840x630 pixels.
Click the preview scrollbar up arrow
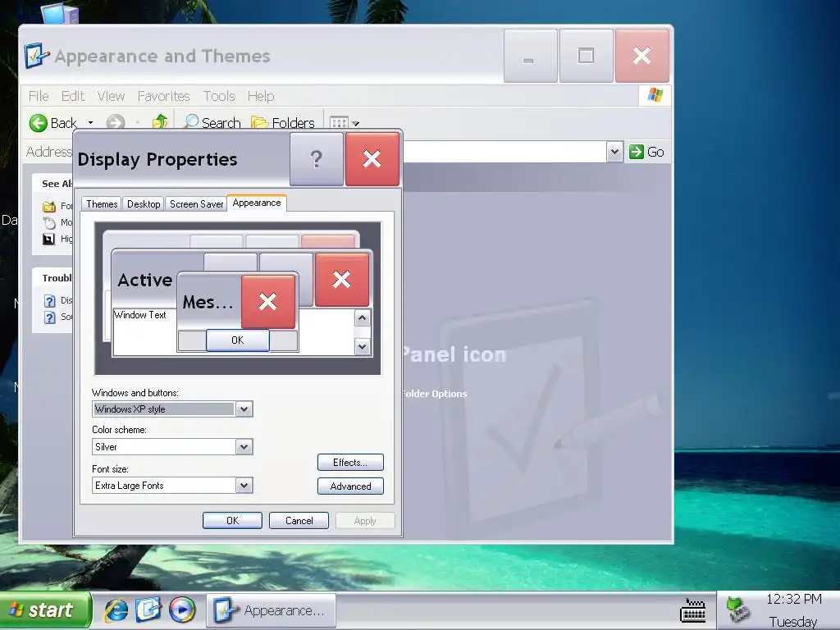click(362, 318)
